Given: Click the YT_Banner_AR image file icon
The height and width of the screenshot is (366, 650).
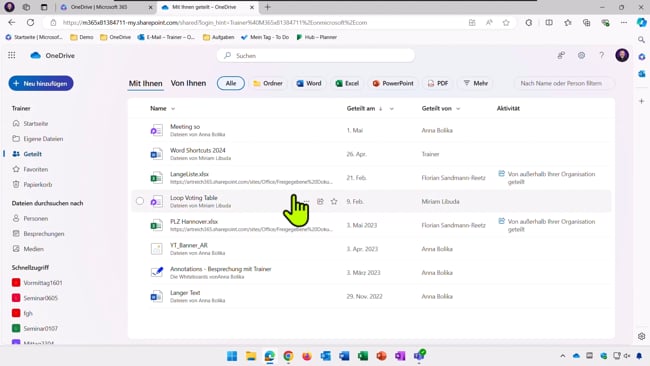Looking at the screenshot, I should [156, 249].
